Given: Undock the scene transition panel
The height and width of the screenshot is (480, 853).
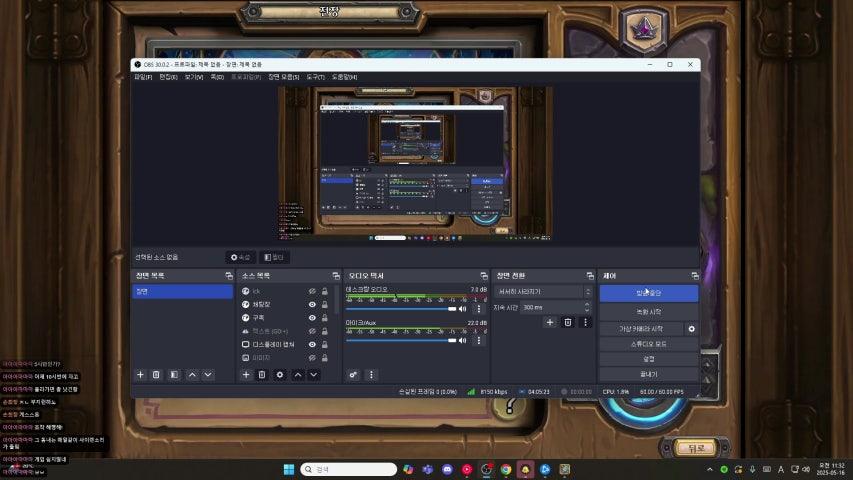Looking at the screenshot, I should (590, 276).
